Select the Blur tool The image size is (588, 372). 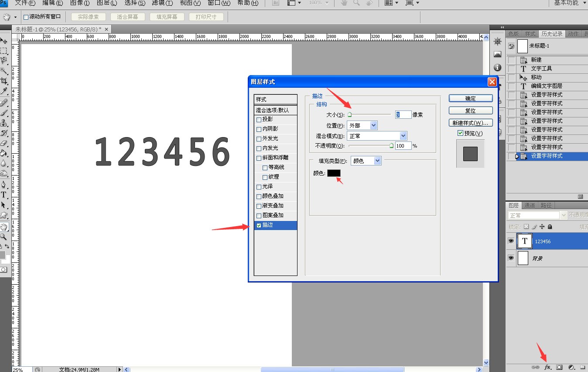3,163
